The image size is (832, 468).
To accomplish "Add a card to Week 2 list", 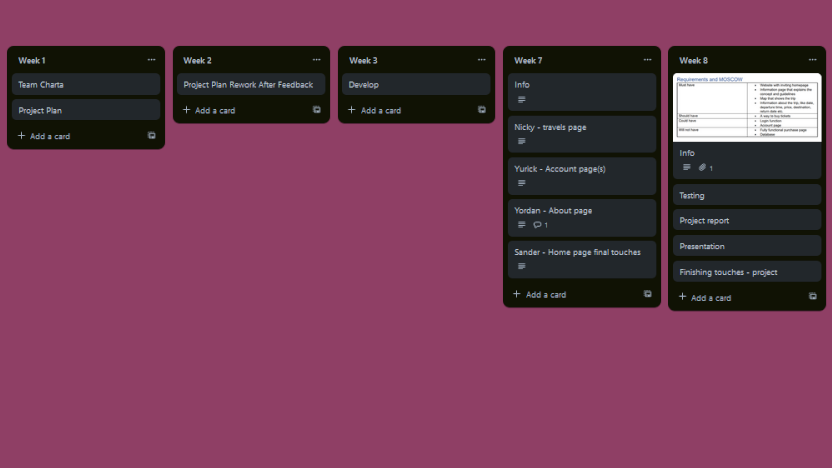I will click(209, 110).
